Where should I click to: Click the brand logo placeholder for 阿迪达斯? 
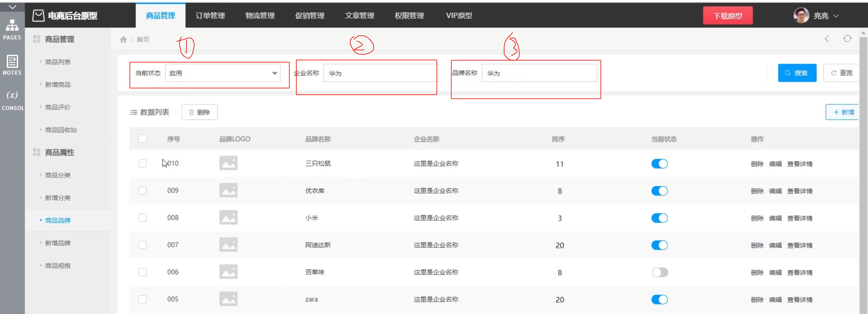228,244
